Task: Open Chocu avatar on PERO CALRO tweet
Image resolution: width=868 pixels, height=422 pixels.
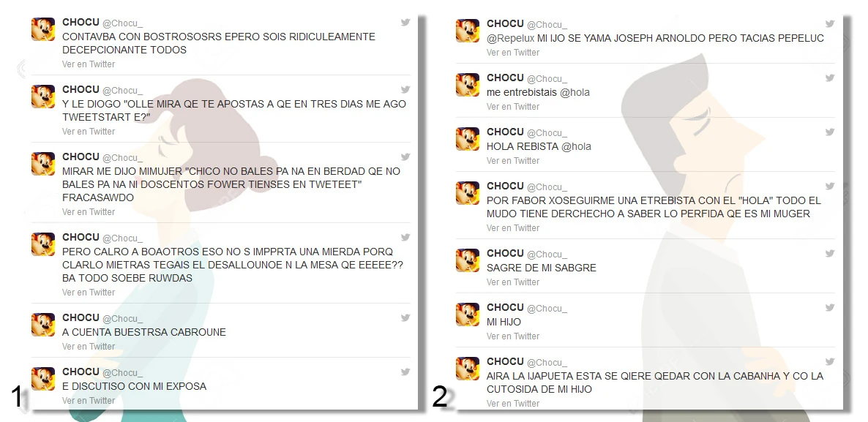Action: [43, 244]
